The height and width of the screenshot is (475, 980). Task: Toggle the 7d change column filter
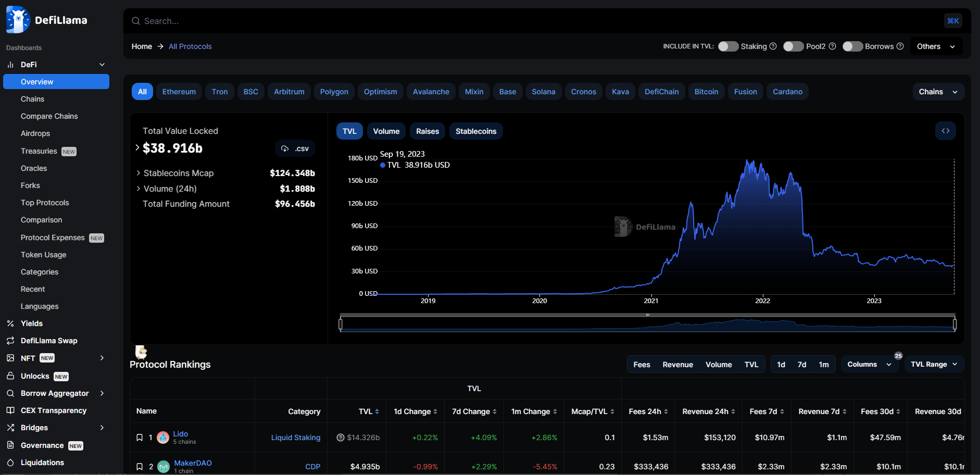click(x=802, y=365)
